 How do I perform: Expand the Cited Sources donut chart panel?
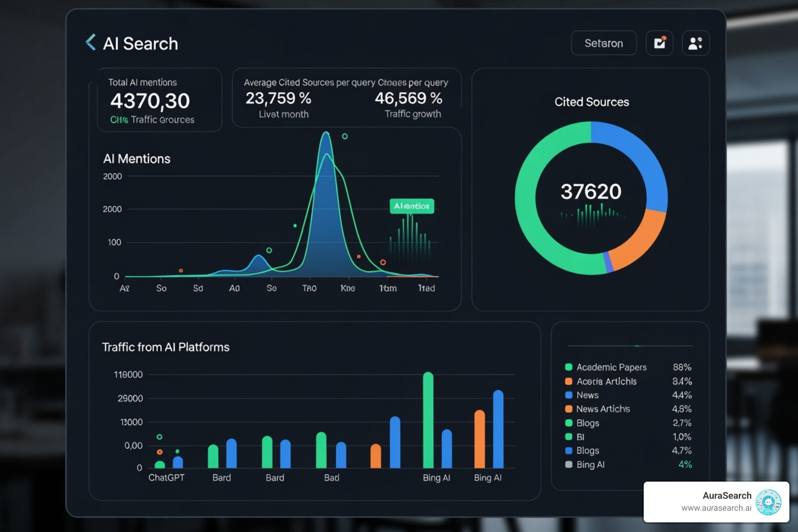[x=591, y=102]
